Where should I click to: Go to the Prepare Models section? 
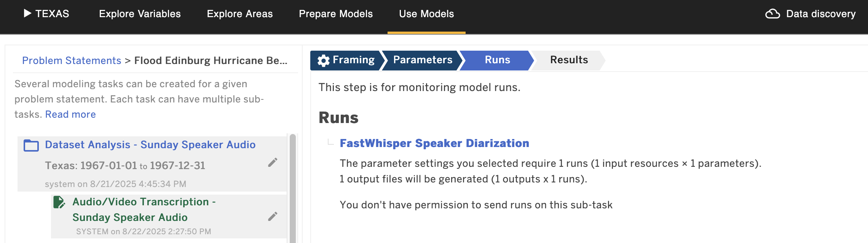click(x=336, y=14)
